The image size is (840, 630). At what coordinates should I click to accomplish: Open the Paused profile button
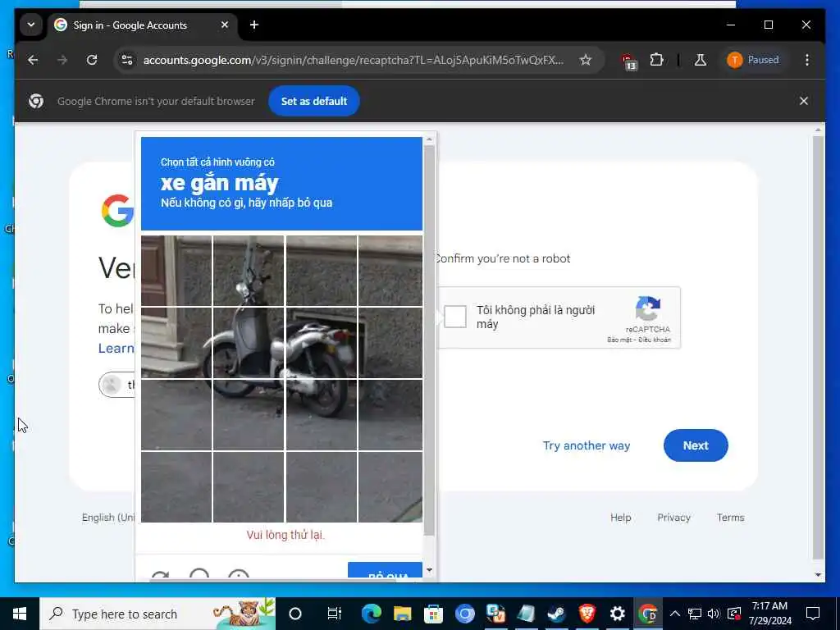click(753, 60)
